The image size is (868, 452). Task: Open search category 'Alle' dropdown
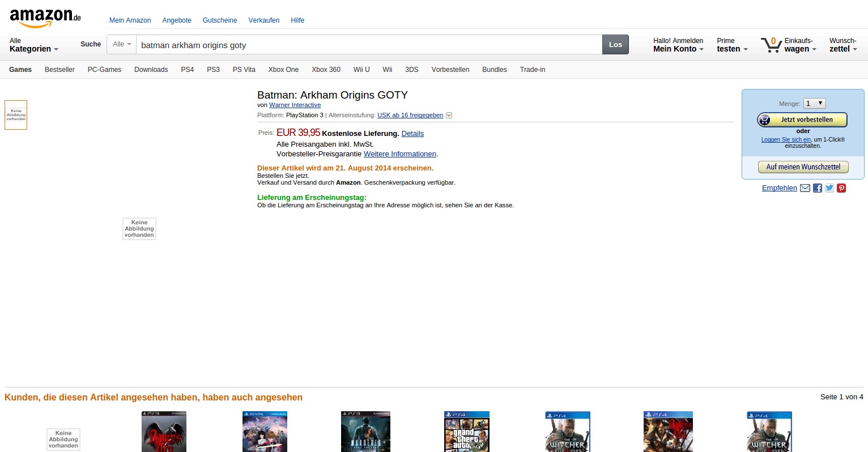click(x=122, y=44)
